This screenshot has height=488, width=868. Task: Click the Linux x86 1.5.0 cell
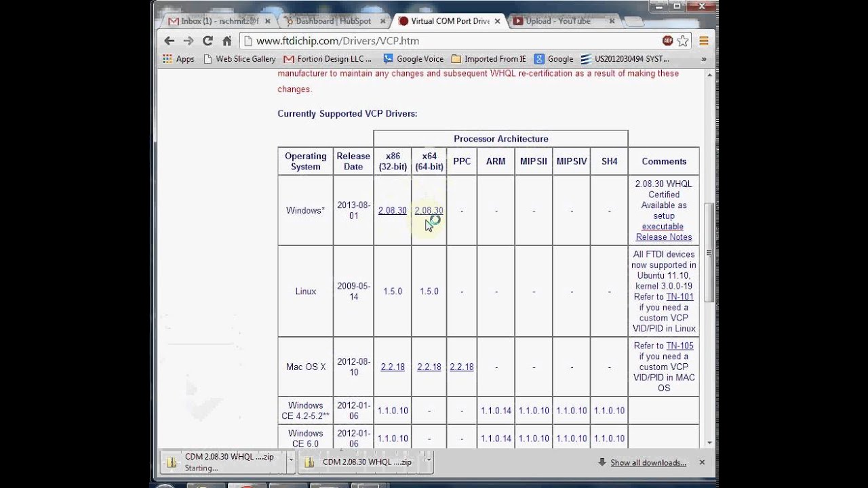[393, 291]
